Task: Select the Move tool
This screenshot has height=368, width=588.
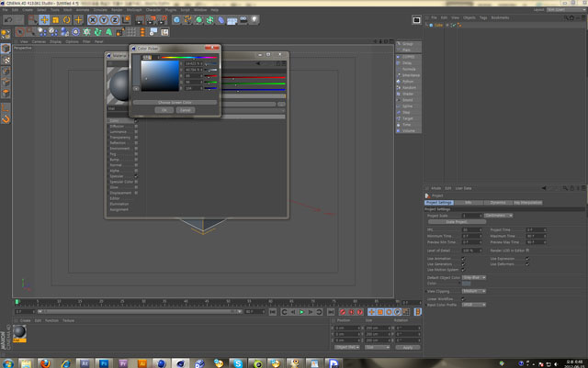Action: pyautogui.click(x=44, y=20)
